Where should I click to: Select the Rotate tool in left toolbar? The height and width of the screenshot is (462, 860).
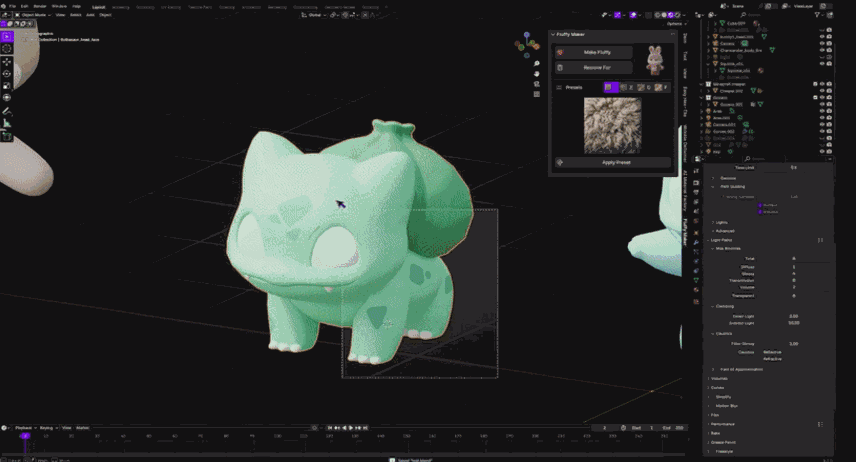point(7,74)
